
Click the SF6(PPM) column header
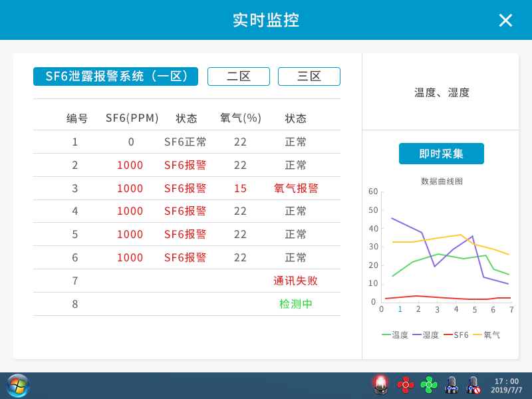[132, 118]
